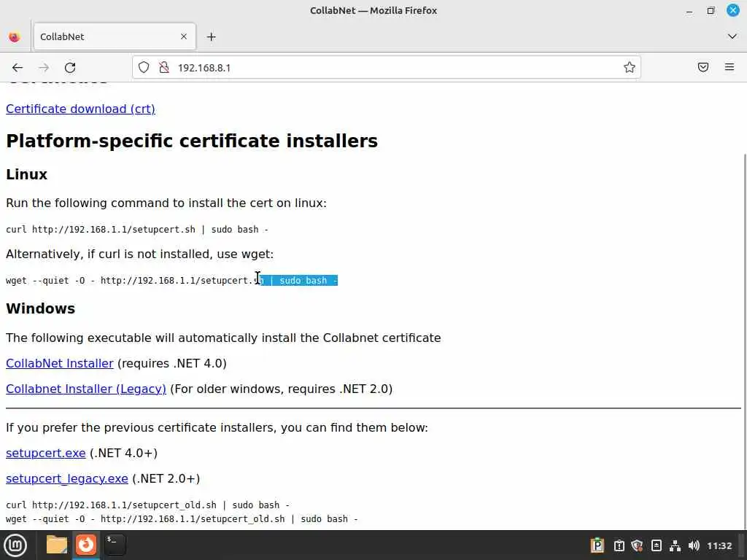Open the clock showing 11:32

tap(719, 545)
